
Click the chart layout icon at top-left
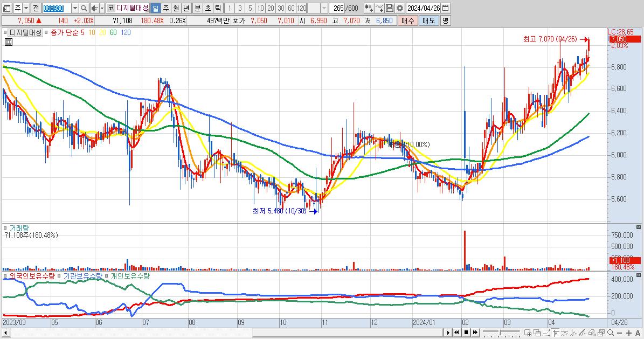point(6,8)
